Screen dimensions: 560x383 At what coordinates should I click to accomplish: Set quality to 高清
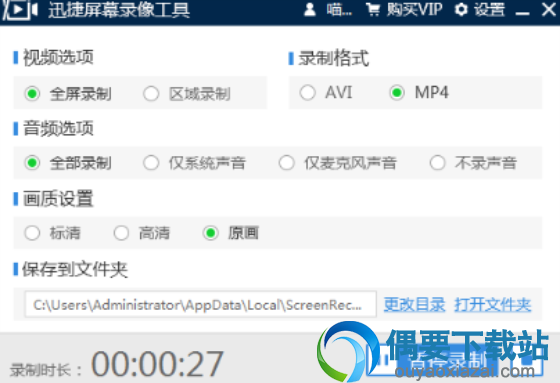(141, 233)
